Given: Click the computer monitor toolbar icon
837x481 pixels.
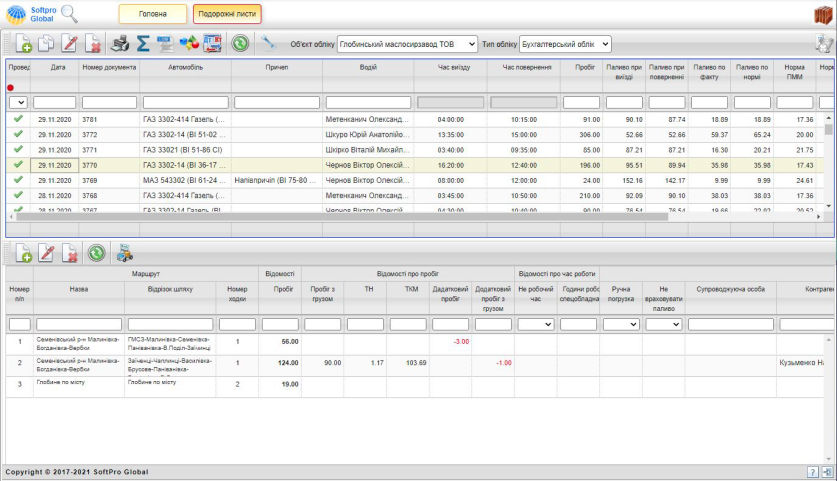Looking at the screenshot, I should (165, 43).
